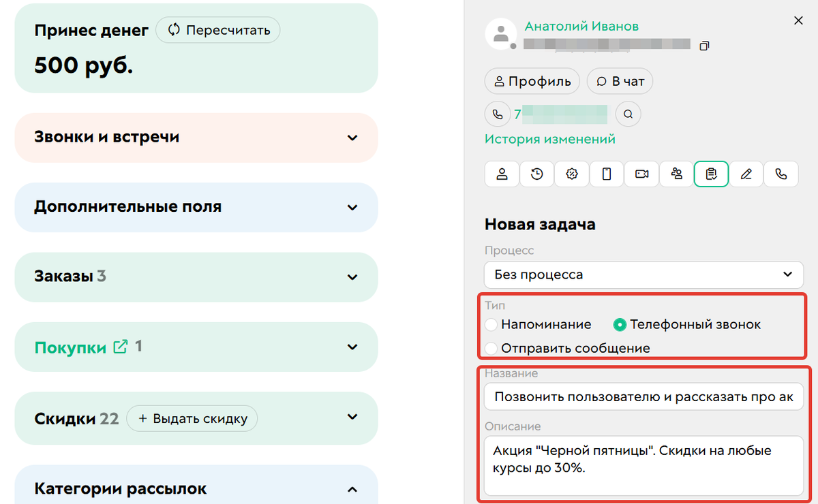Click the copy icon near the contact link
This screenshot has width=818, height=504.
(704, 45)
